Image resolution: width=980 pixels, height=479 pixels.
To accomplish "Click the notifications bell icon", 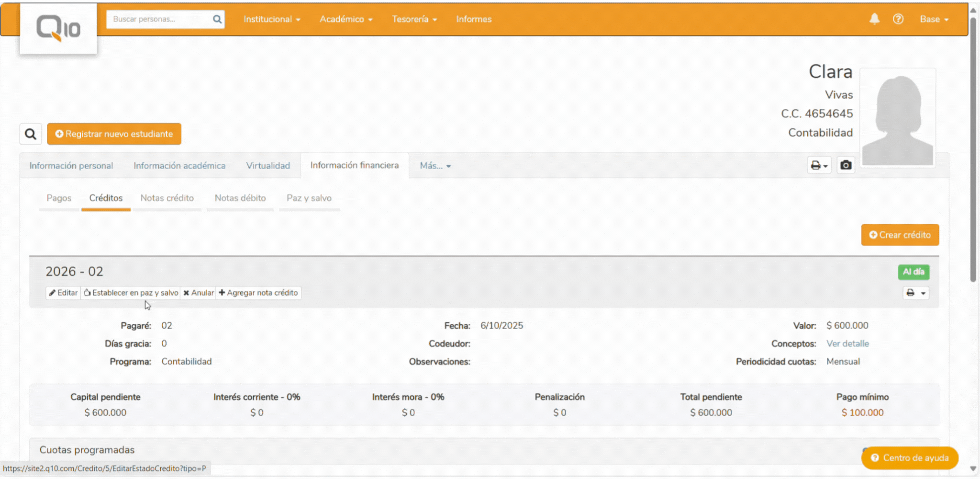I will [x=874, y=19].
